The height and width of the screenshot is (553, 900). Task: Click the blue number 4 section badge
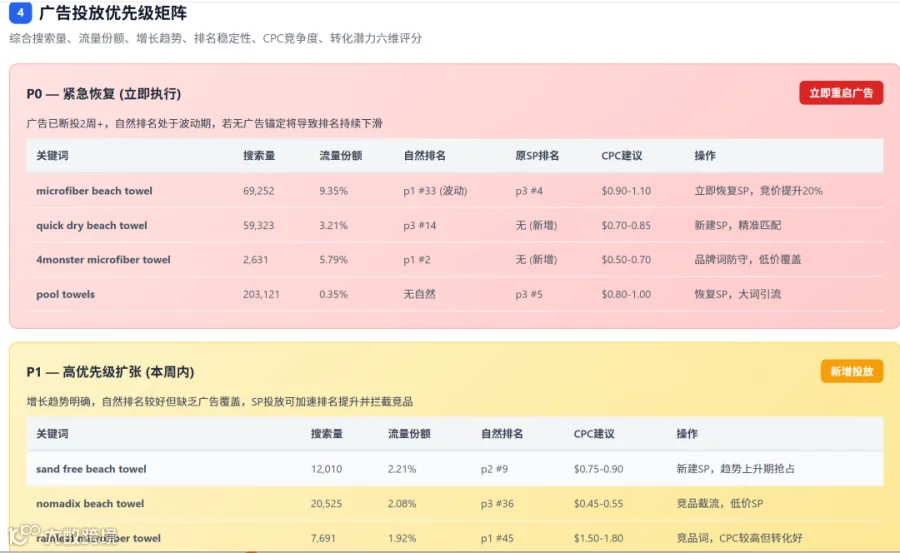pos(20,12)
